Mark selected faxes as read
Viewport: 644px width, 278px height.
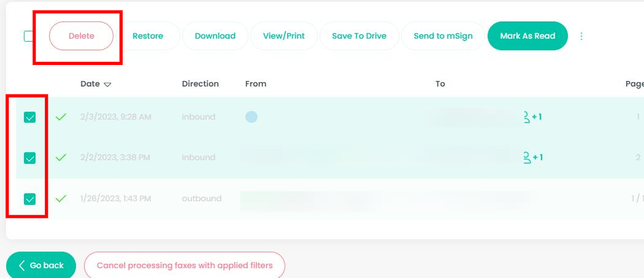point(527,36)
